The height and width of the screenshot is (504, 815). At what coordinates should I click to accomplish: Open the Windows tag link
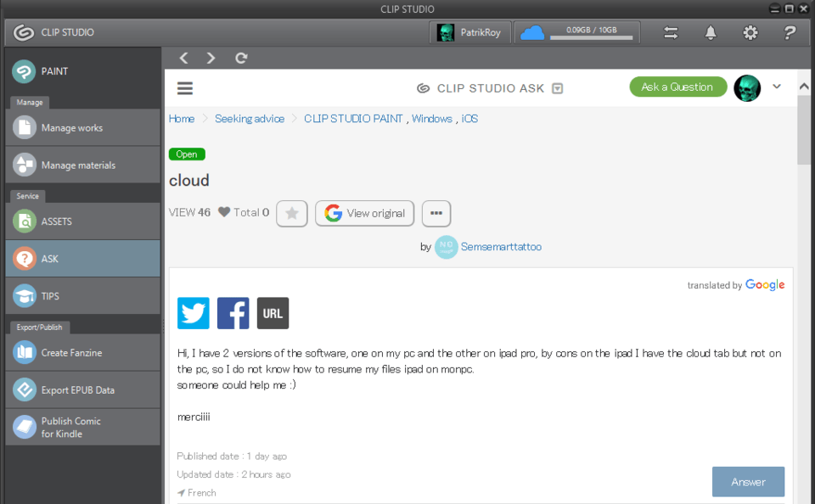pos(432,119)
